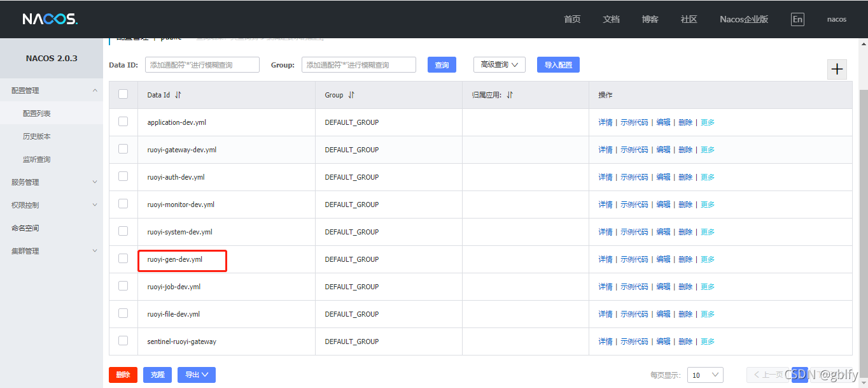Sort by the Data Id column
The height and width of the screenshot is (388, 868).
click(x=178, y=95)
